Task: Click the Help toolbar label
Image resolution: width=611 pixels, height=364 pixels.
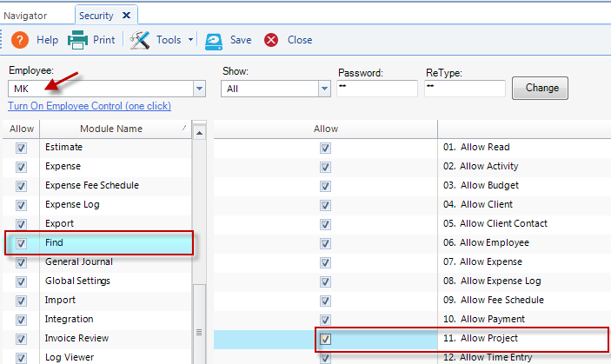Action: point(47,40)
